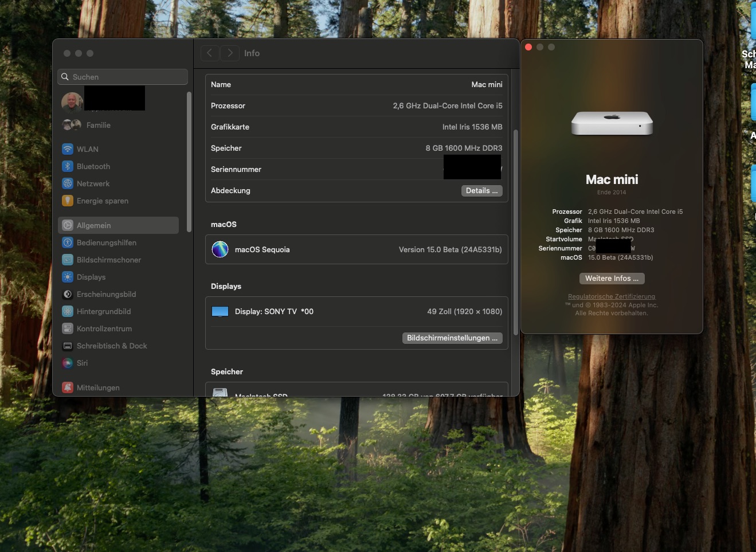Viewport: 756px width, 552px height.
Task: Click 'macOS Sequoia' label
Action: 263,249
